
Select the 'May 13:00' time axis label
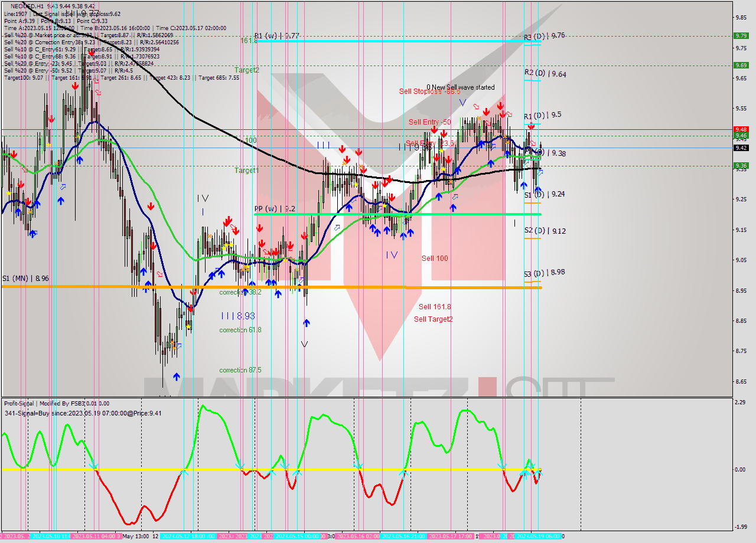[136, 537]
